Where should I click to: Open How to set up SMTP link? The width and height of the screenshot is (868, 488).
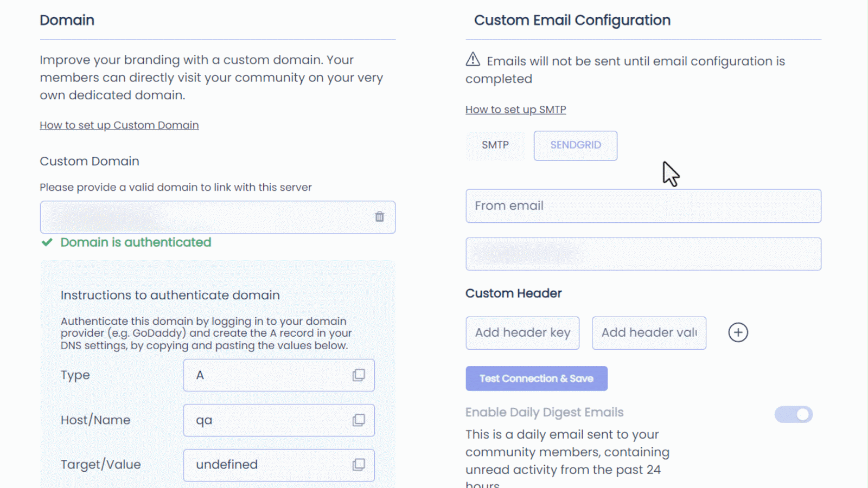(516, 110)
